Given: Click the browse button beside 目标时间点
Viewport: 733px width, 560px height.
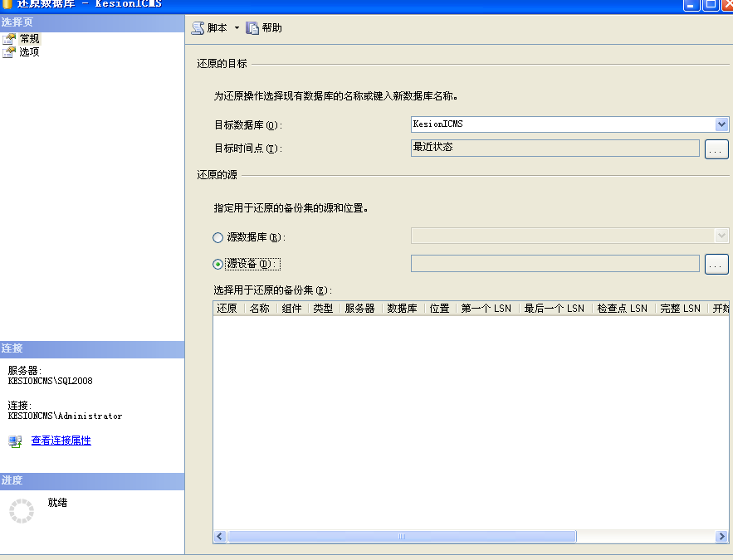Looking at the screenshot, I should pos(716,149).
